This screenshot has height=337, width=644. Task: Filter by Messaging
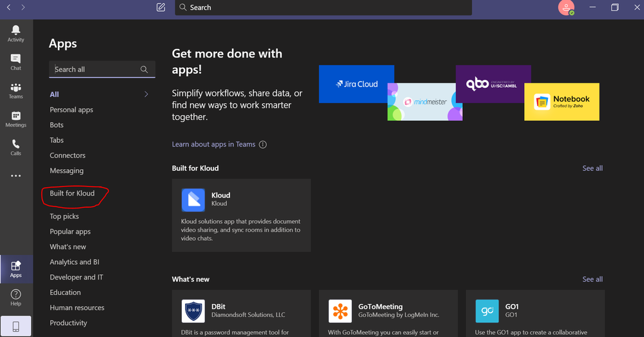click(66, 171)
